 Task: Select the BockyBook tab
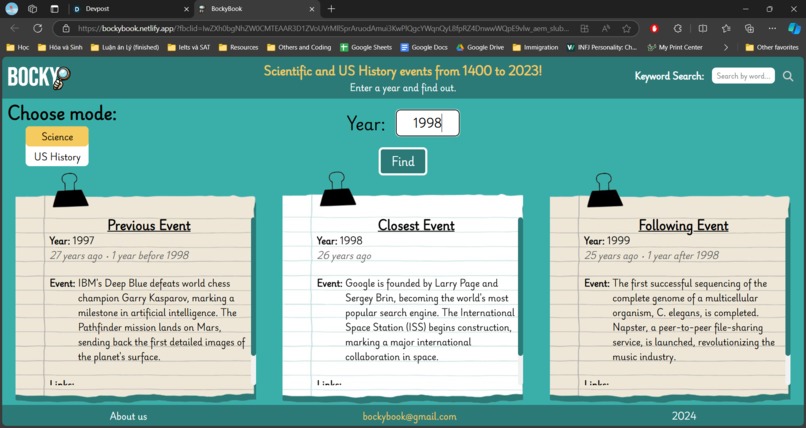tap(257, 9)
